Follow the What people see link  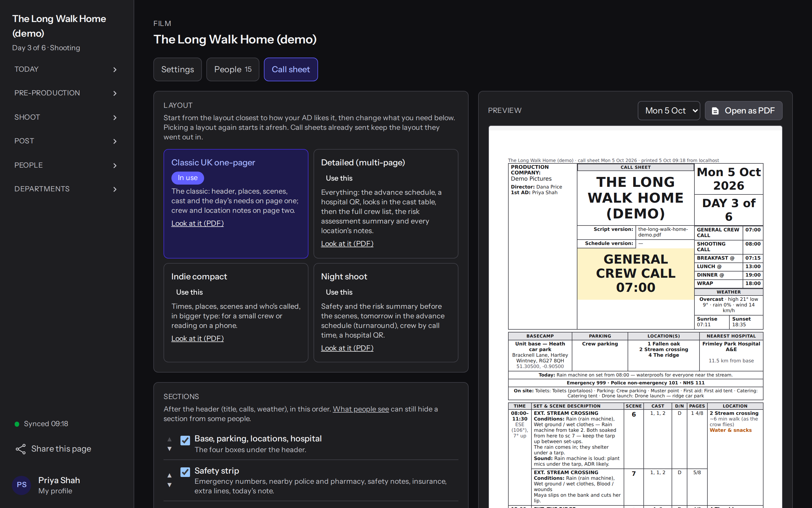tap(361, 409)
